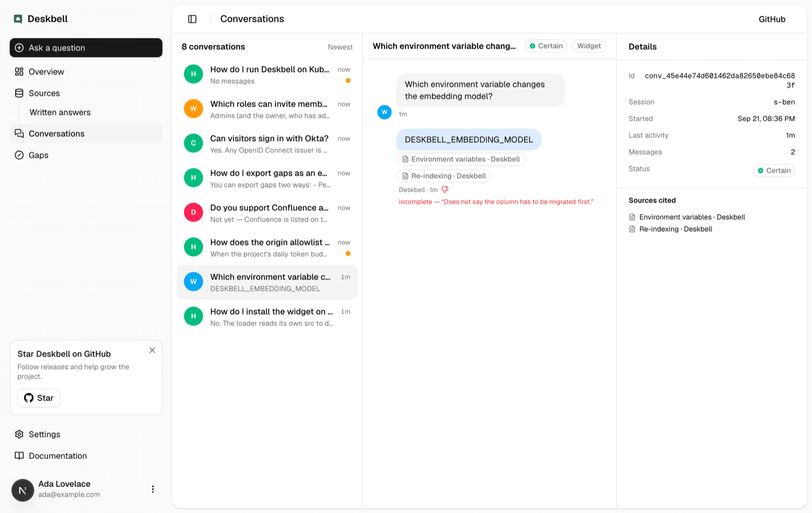Toggle the sidebar panel icon
Image resolution: width=812 pixels, height=513 pixels.
point(192,19)
